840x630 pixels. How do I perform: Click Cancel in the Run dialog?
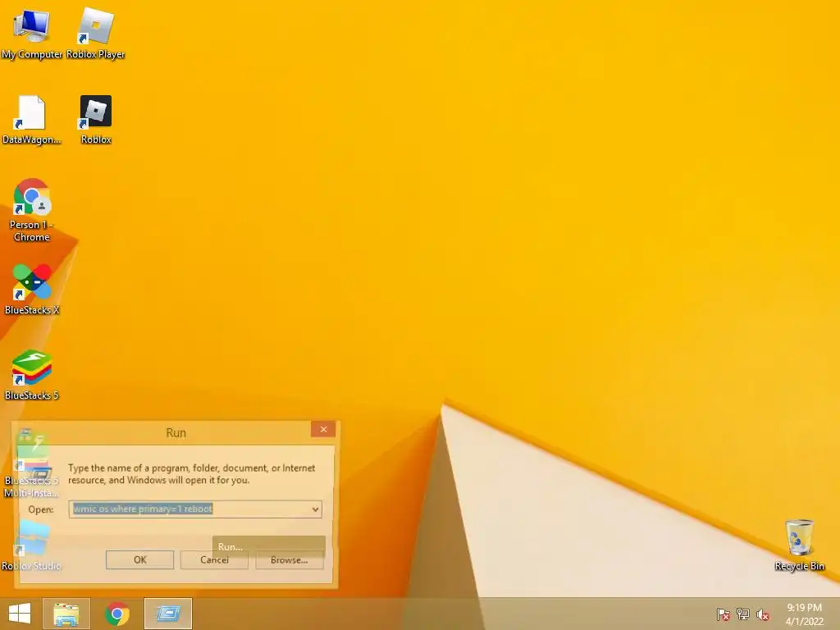click(x=214, y=559)
